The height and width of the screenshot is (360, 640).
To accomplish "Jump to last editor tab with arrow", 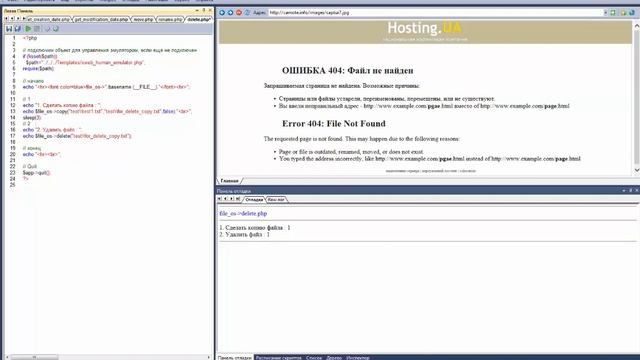I will (24, 19).
